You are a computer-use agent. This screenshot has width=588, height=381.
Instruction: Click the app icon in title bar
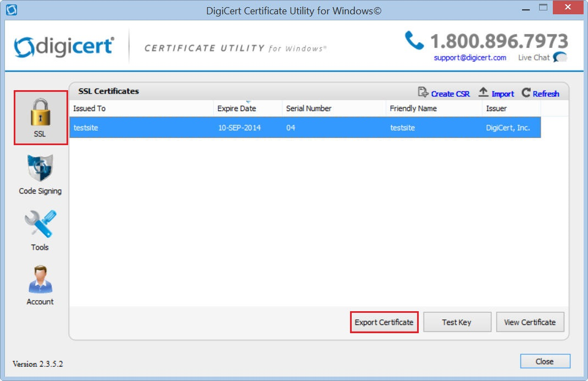click(x=11, y=10)
